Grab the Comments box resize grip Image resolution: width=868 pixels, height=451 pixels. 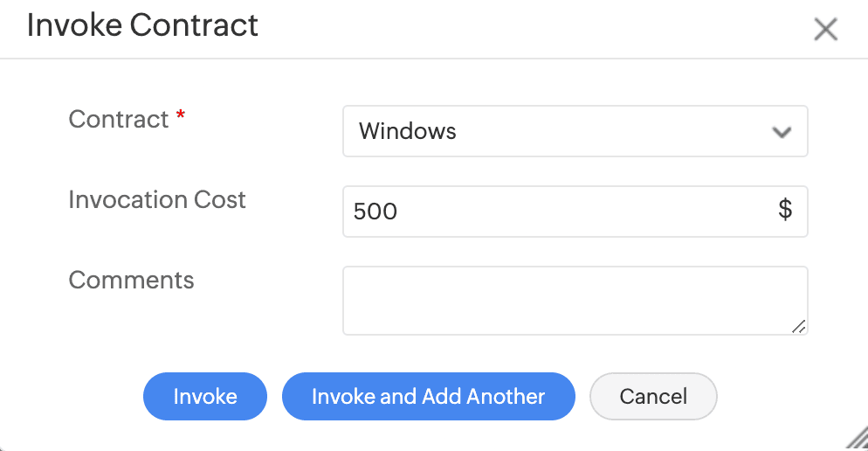pyautogui.click(x=799, y=327)
